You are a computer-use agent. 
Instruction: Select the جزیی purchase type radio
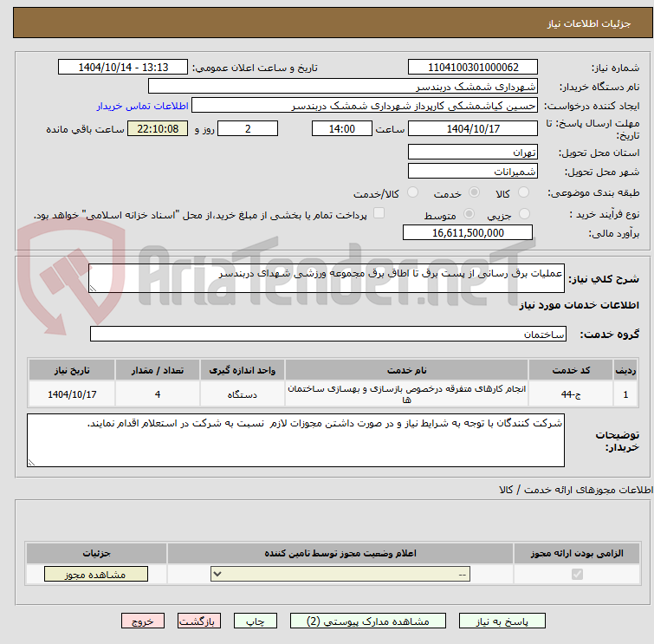[524, 214]
